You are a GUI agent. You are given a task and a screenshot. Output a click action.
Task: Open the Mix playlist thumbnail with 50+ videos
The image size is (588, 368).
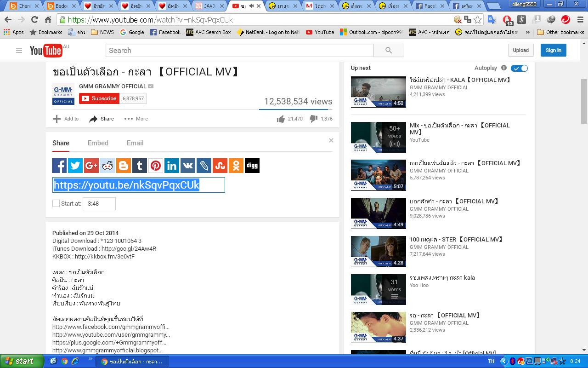(379, 137)
